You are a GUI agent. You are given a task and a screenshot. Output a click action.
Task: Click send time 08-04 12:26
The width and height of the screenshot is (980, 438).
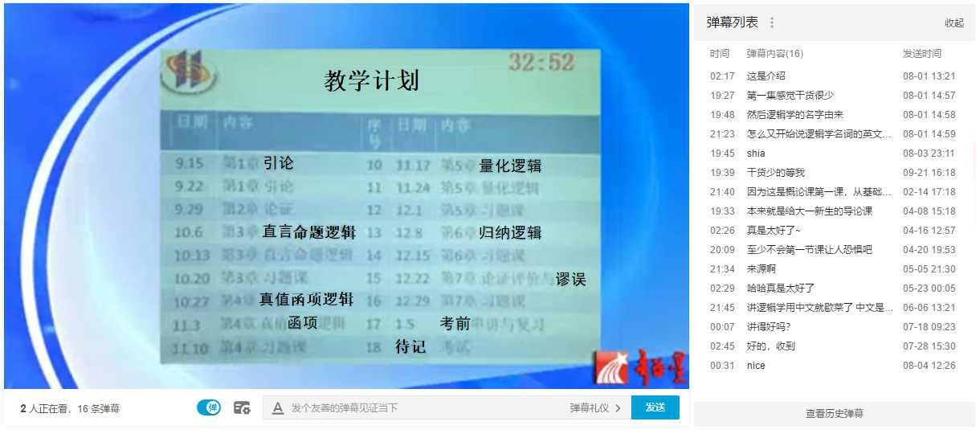coord(929,366)
